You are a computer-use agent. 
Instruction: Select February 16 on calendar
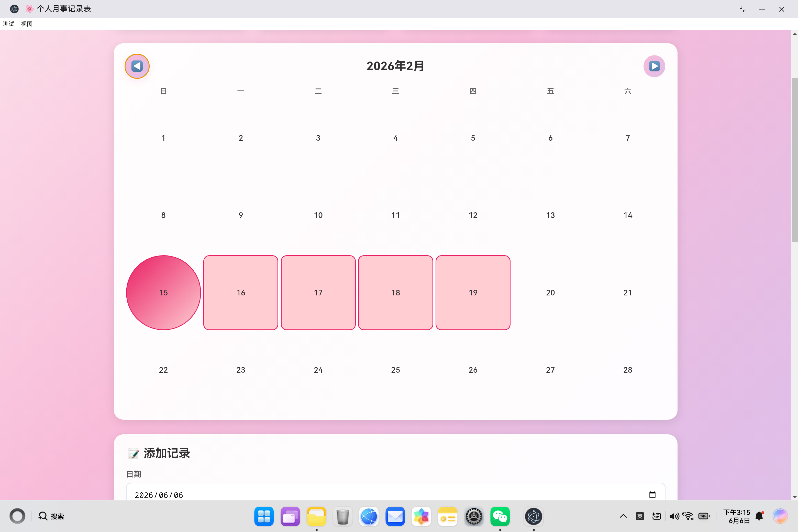241,292
